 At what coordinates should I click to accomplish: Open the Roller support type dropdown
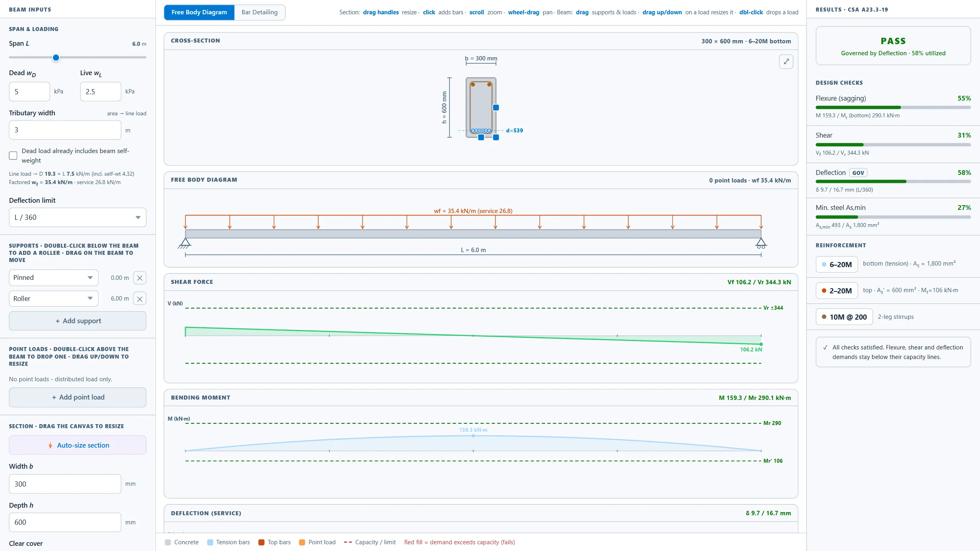(x=54, y=299)
